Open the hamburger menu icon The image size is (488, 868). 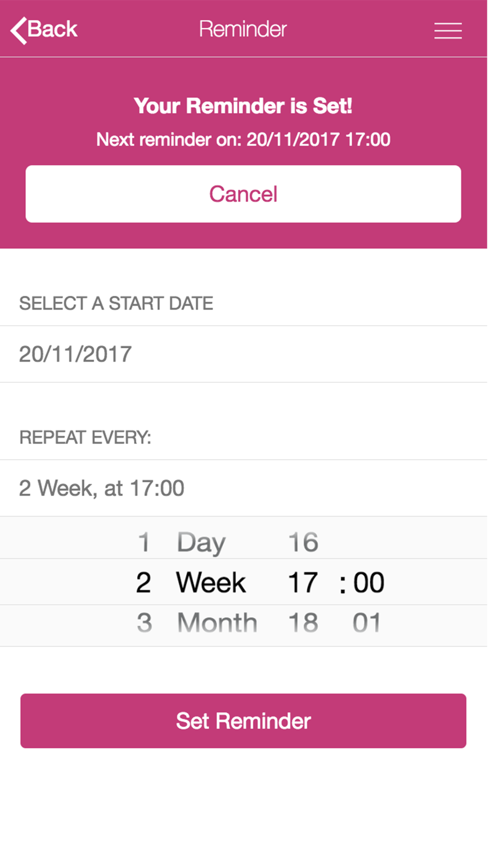coord(447,30)
